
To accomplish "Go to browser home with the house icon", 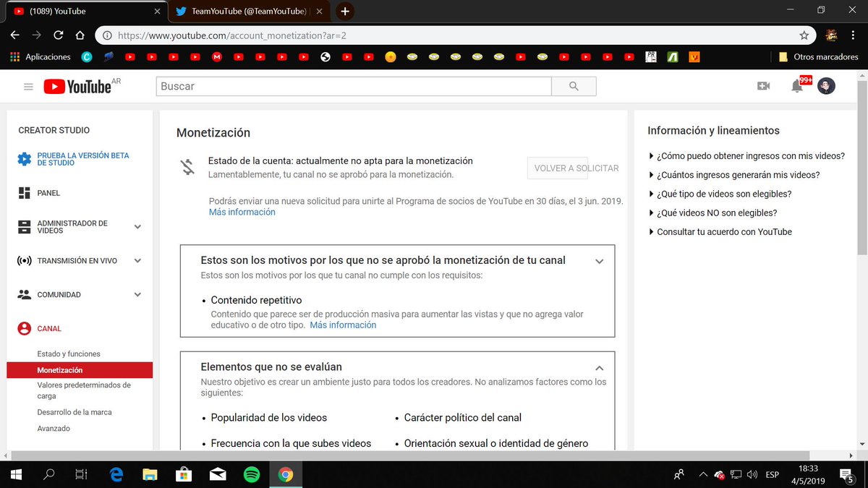I will (x=80, y=35).
